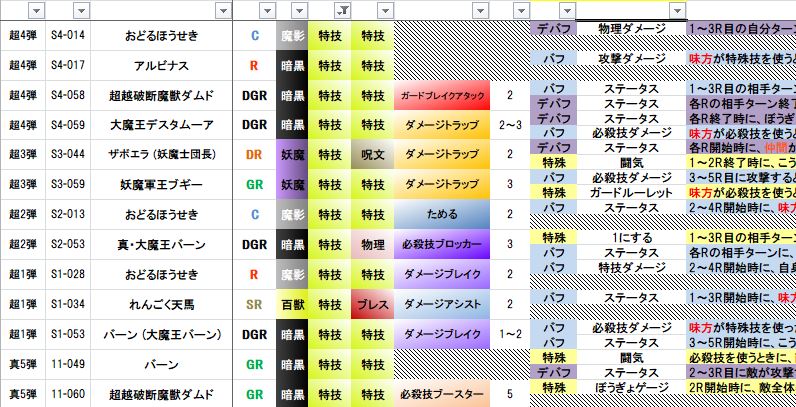Click the red ガードブレイクアタック cell
Screen dimensions: 796x407
click(442, 96)
